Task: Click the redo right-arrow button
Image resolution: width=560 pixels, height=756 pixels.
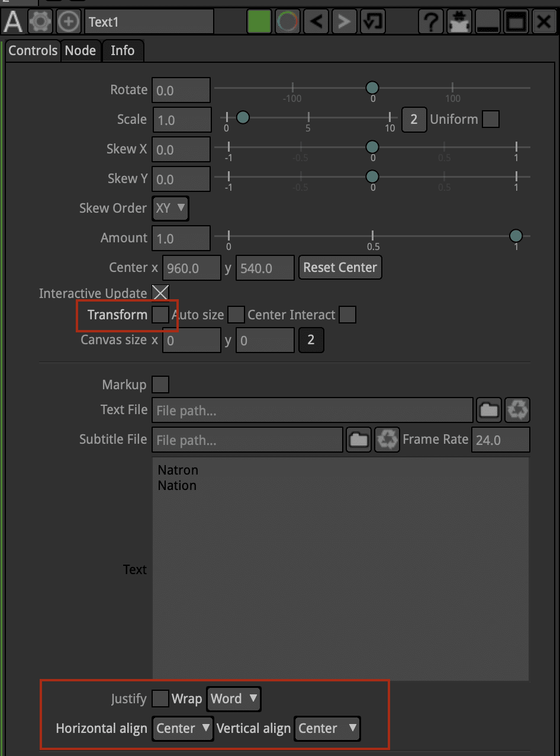Action: point(344,23)
